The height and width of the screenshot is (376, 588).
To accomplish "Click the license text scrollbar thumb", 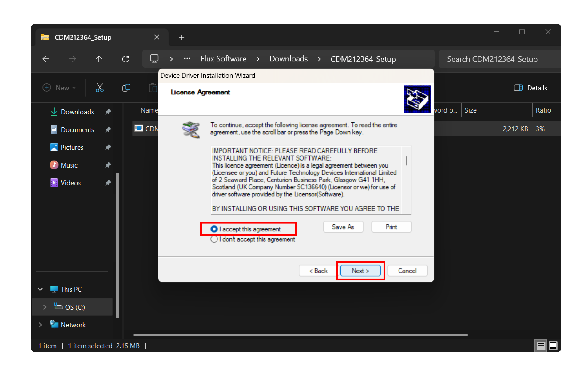I will point(406,160).
